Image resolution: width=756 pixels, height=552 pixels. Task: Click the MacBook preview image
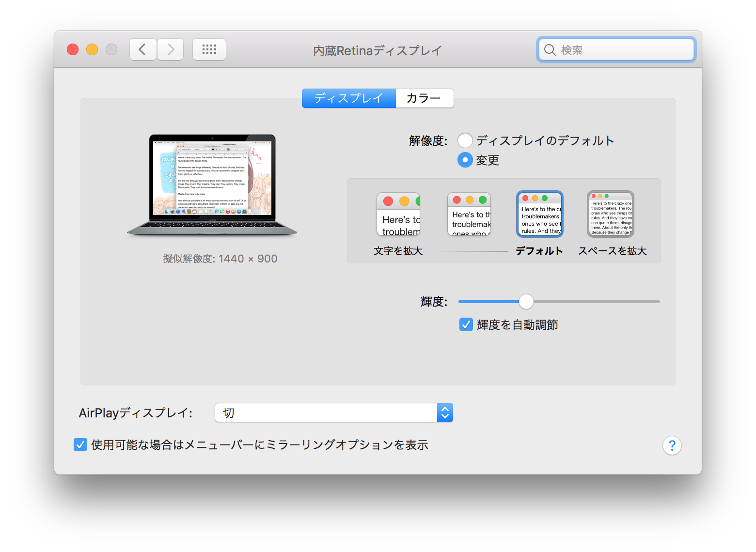point(212,185)
